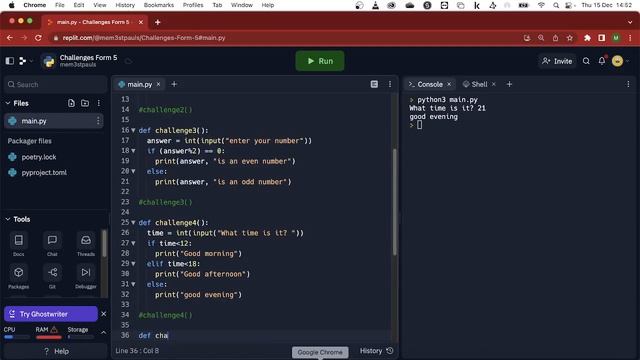
Task: Open Chrome zoom magnifier icon
Action: pos(541,38)
